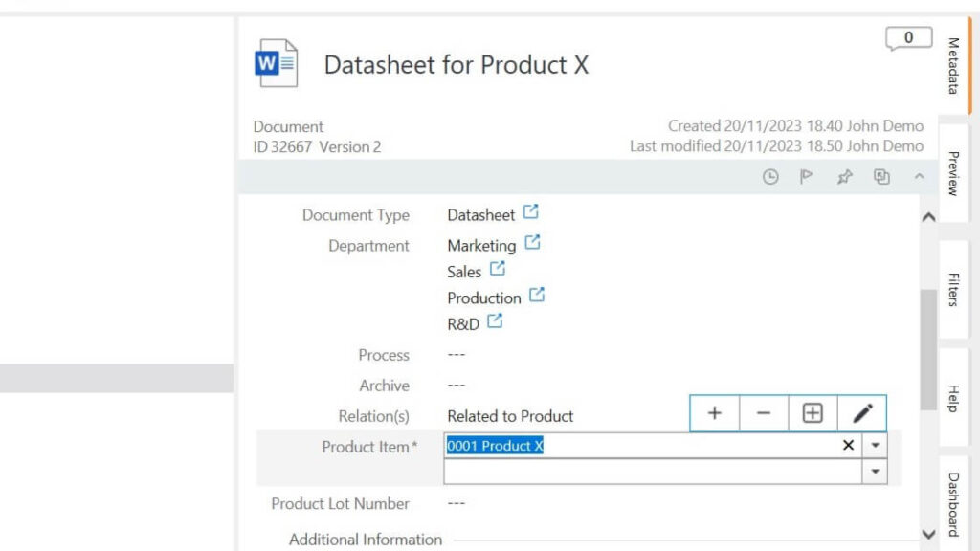Click the Related to Product value
This screenshot has width=980, height=551.
pos(510,416)
